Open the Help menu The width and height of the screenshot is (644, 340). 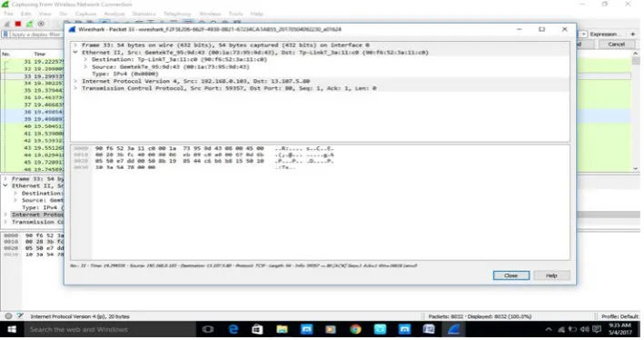[257, 14]
